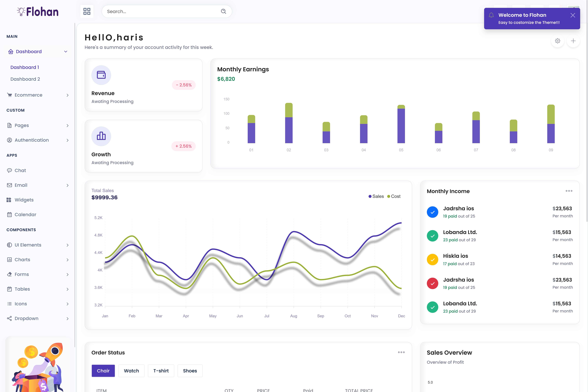Screen dimensions: 588x392
Task: Click blue checkmark for Jadrsha ios
Action: [432, 212]
